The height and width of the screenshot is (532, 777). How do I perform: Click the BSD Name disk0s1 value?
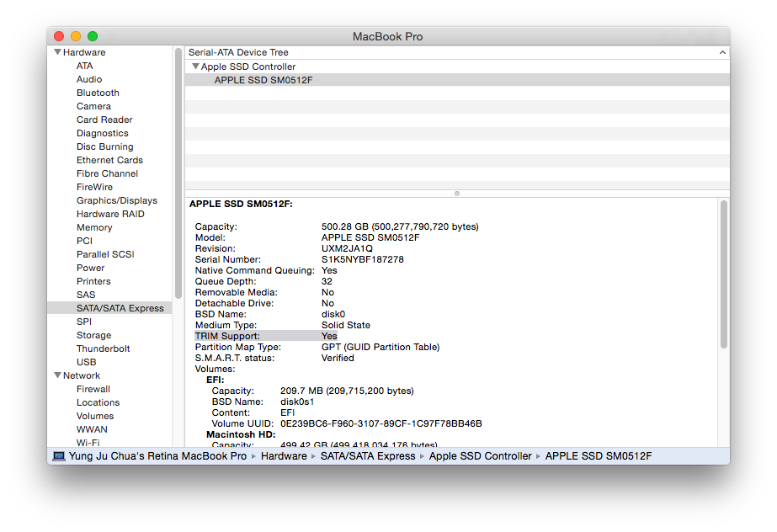[x=297, y=402]
